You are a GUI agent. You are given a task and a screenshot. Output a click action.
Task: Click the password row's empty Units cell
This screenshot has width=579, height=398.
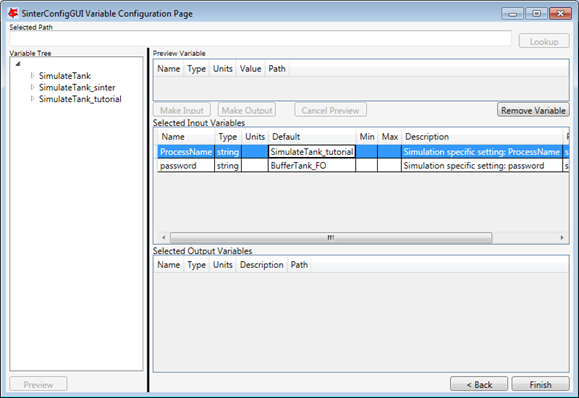255,165
